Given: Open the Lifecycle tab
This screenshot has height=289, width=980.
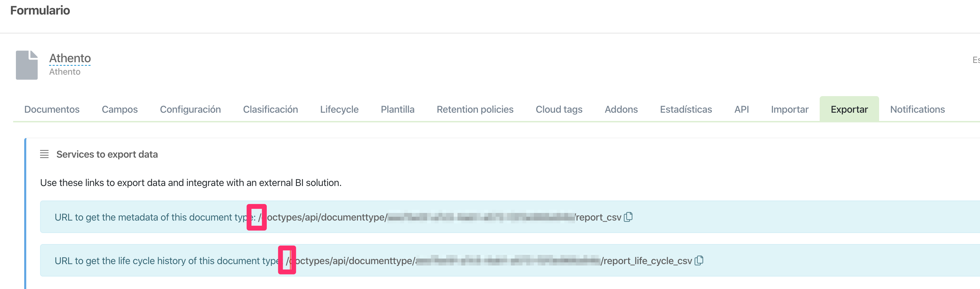Looking at the screenshot, I should tap(339, 110).
